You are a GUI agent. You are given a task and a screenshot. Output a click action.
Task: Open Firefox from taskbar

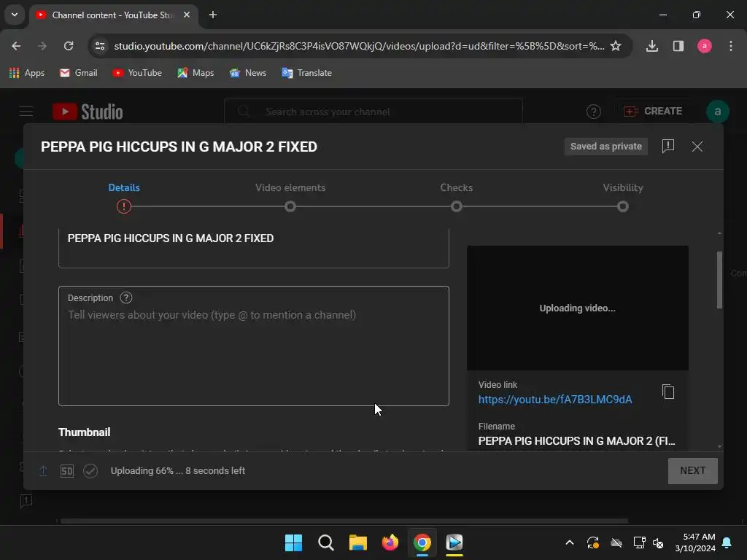coord(390,542)
